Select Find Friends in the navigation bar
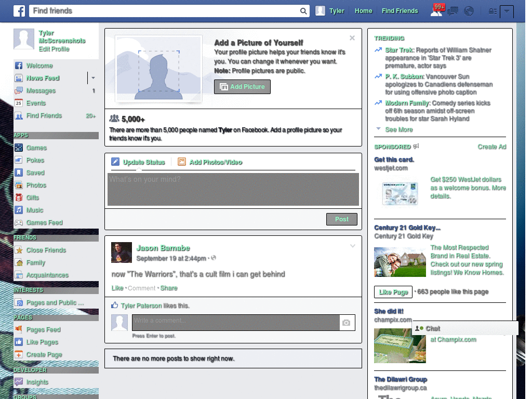The height and width of the screenshot is (399, 532). click(400, 10)
